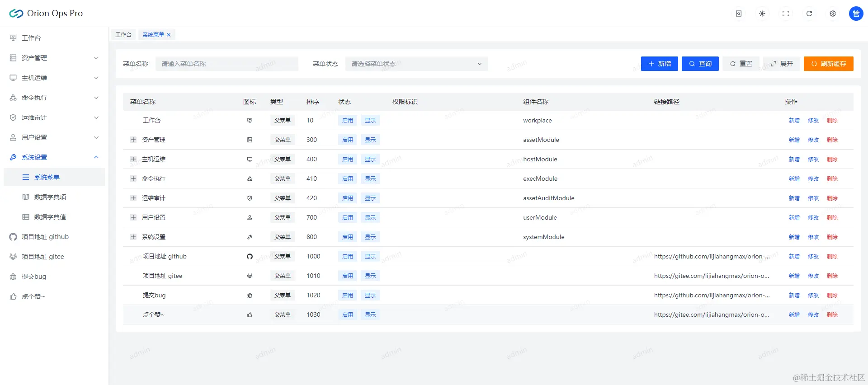Click 删除 for the 点个赞~ row
Screen dimensions: 868x385
pyautogui.click(x=832, y=315)
